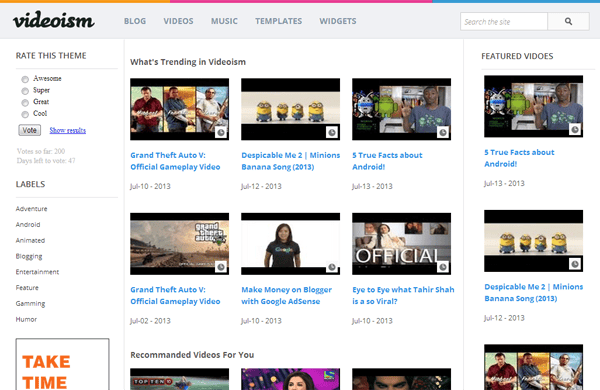Viewport: 600px width, 390px height.
Task: Go to the MUSIC section
Action: pos(224,21)
